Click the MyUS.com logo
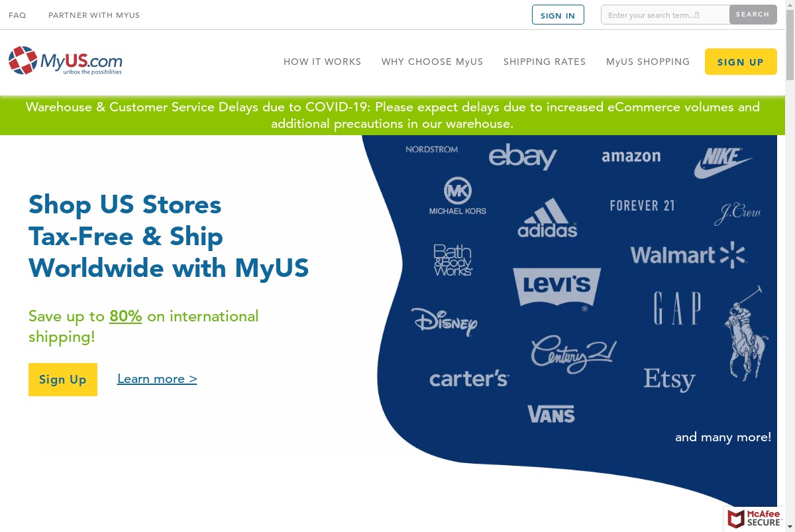The image size is (795, 532). point(66,60)
